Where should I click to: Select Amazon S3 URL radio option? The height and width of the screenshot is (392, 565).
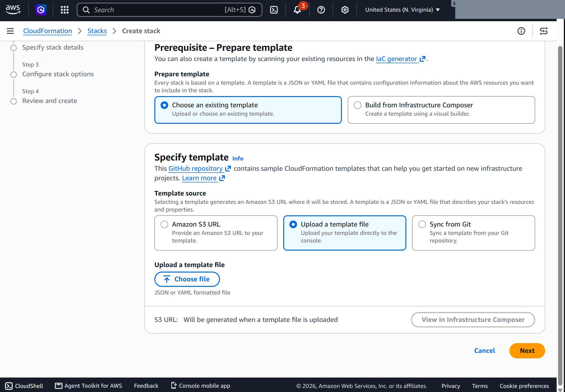click(164, 224)
